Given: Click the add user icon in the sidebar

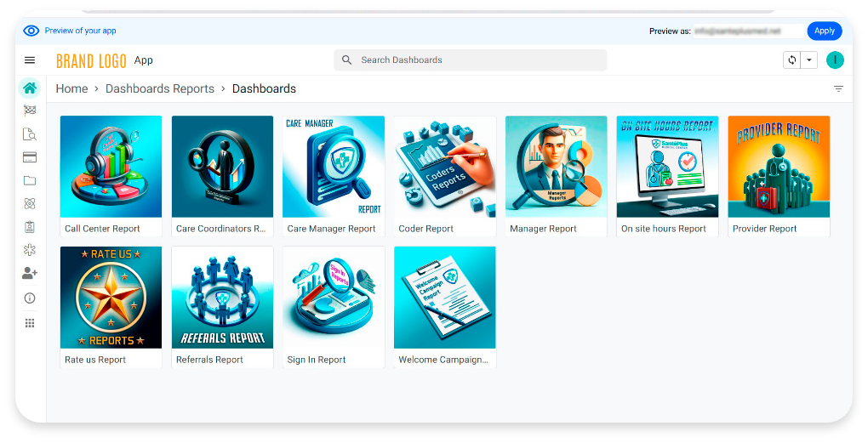Looking at the screenshot, I should pyautogui.click(x=30, y=273).
